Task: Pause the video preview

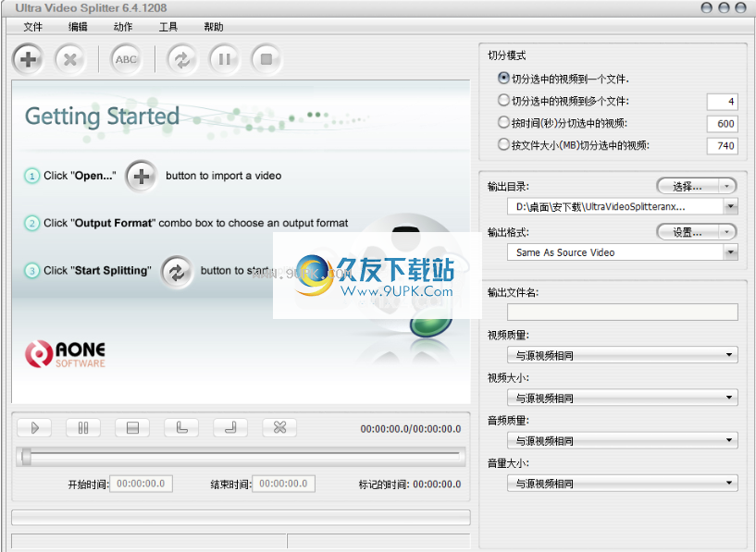Action: (x=83, y=428)
